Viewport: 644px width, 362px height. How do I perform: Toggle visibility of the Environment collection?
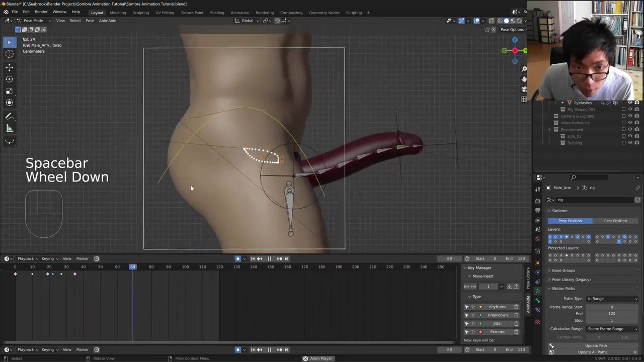630,129
